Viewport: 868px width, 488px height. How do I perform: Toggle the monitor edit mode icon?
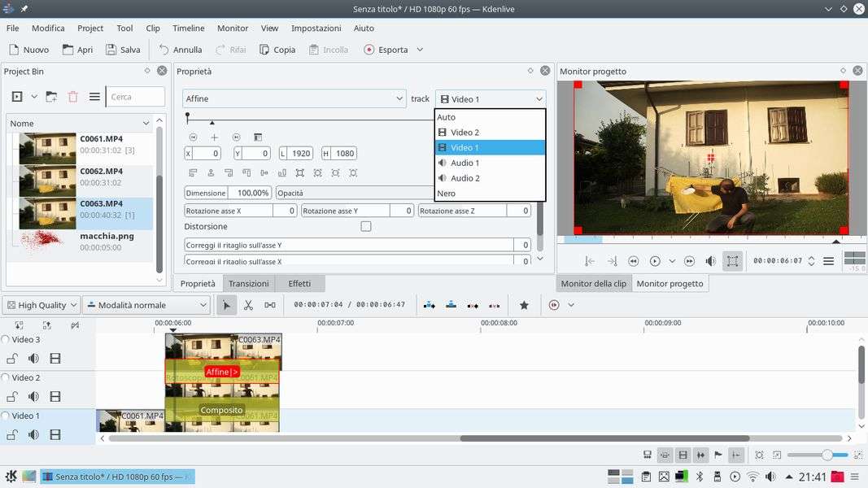(x=732, y=261)
